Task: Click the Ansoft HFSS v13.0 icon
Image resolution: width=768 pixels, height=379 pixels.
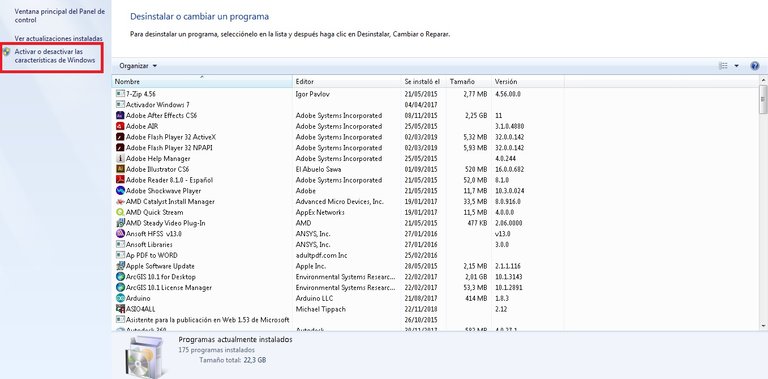Action: (x=120, y=234)
